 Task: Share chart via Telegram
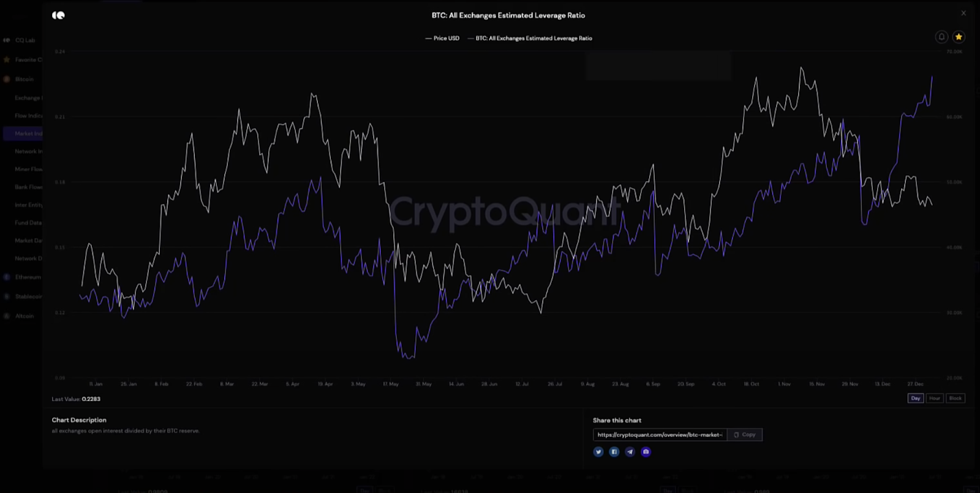coord(630,452)
